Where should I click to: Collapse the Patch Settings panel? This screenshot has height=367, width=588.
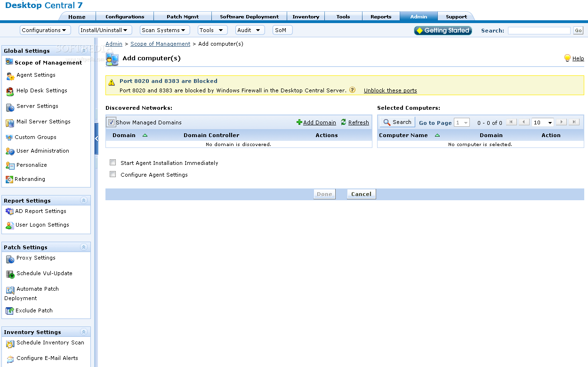pyautogui.click(x=84, y=247)
